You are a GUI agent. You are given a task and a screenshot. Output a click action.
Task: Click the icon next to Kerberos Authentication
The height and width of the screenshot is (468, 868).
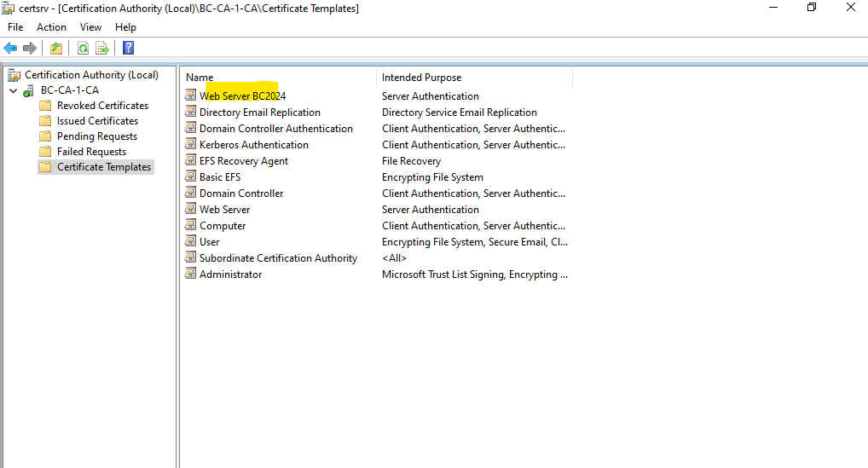[190, 144]
